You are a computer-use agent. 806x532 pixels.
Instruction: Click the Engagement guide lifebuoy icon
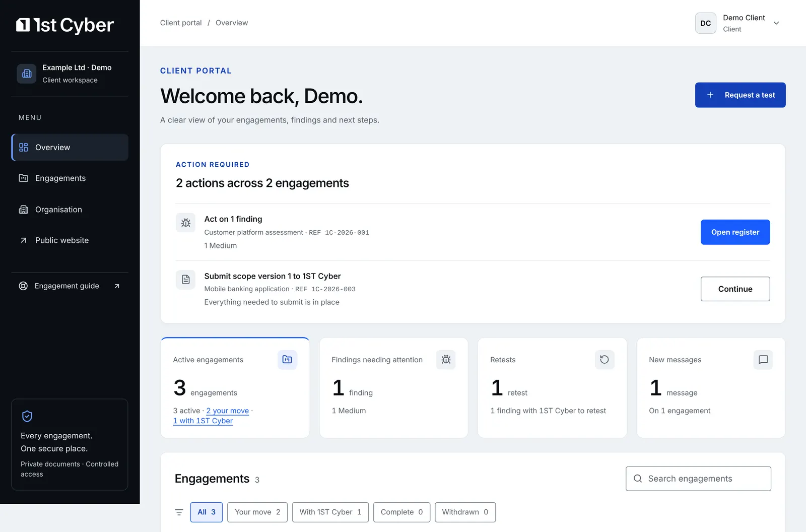23,286
